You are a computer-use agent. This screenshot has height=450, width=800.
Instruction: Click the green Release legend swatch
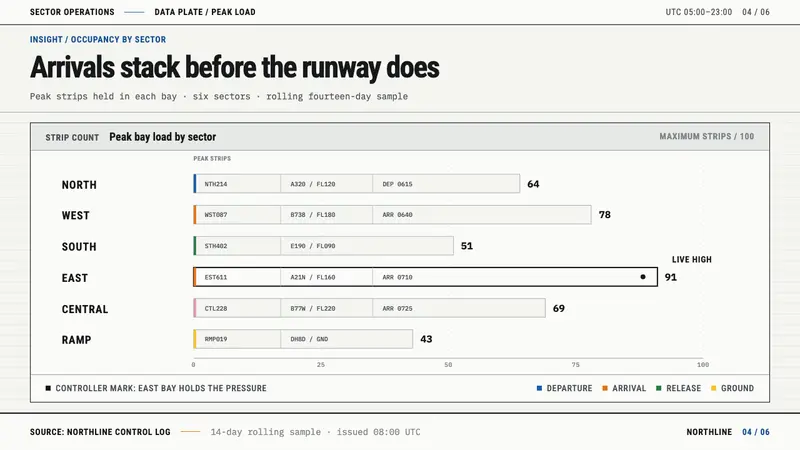pyautogui.click(x=659, y=388)
